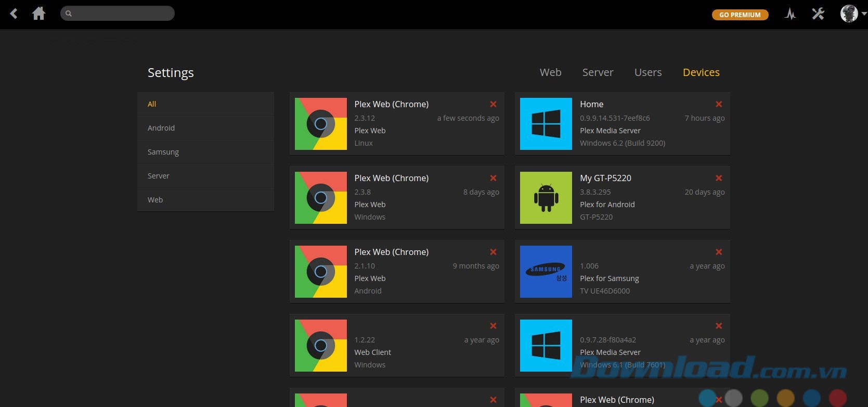Remove Plex Web 2.3.12 Linux device

[x=493, y=104]
